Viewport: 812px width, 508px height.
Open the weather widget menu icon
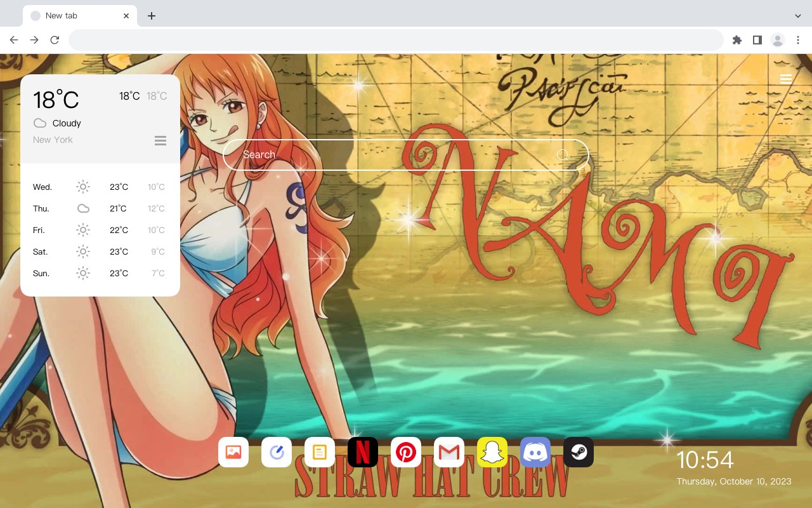[160, 140]
